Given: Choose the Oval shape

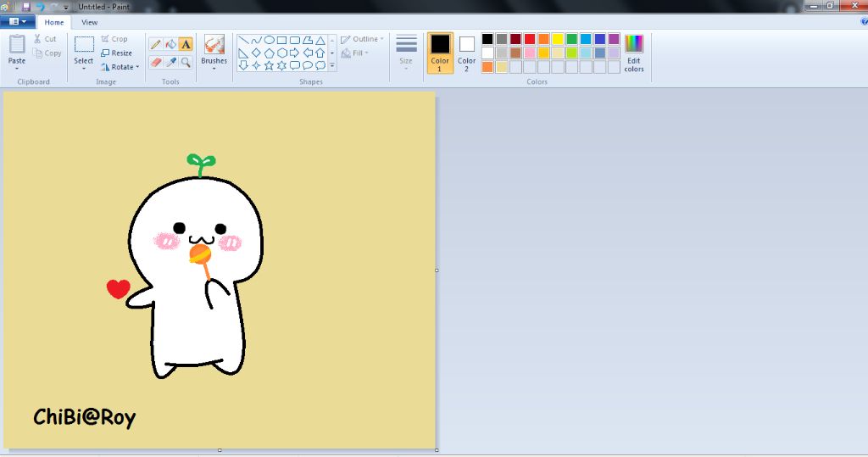Looking at the screenshot, I should click(x=269, y=40).
